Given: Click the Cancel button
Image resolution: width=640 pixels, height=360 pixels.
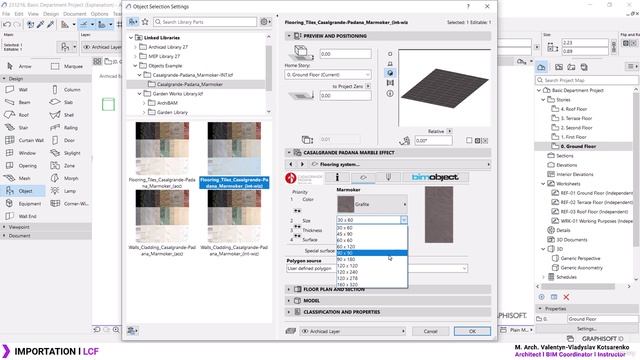Looking at the screenshot, I should point(431,331).
